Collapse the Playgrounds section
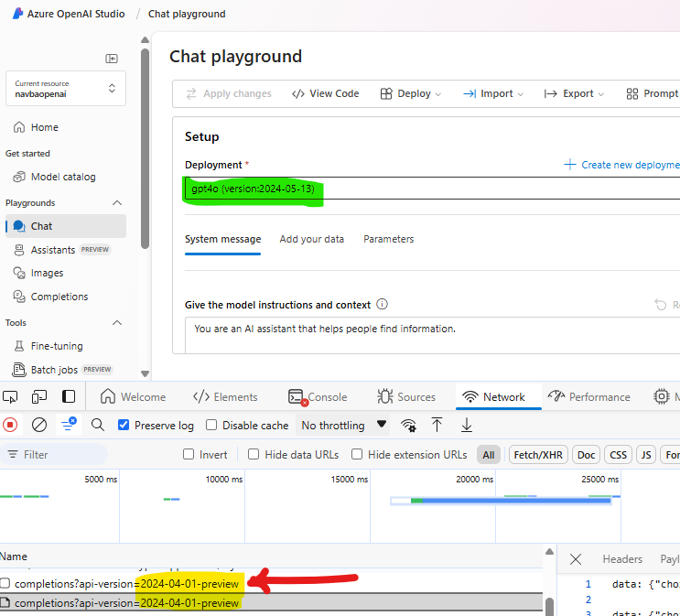The image size is (680, 616). pos(117,203)
